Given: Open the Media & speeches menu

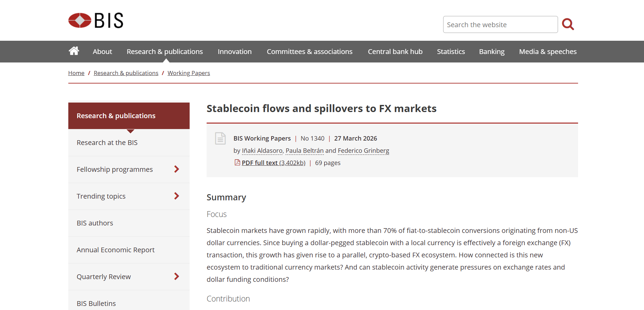Looking at the screenshot, I should 547,51.
